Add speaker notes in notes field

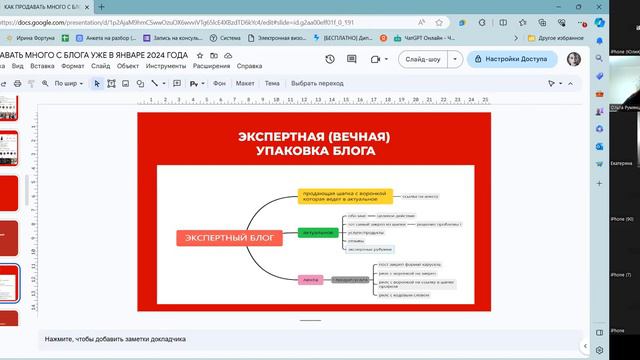[310, 339]
